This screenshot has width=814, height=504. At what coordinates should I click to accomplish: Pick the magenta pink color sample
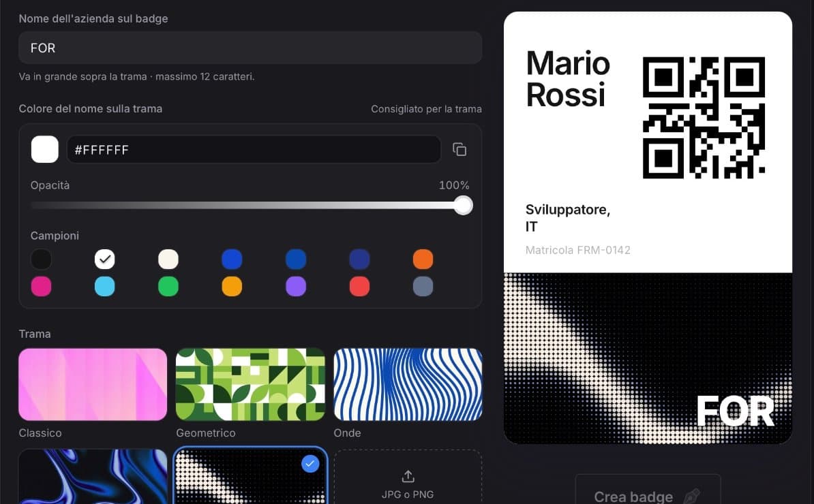pos(41,286)
